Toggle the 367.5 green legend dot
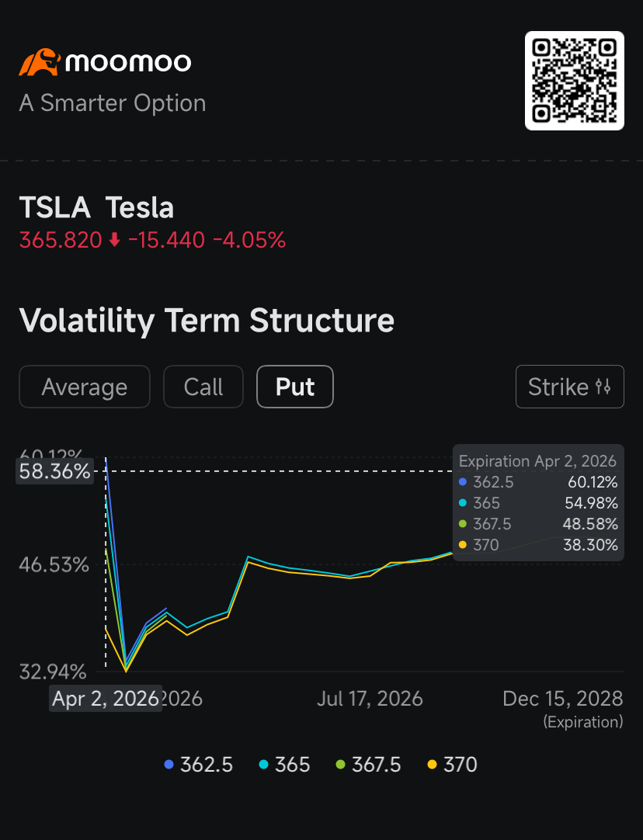 click(340, 765)
